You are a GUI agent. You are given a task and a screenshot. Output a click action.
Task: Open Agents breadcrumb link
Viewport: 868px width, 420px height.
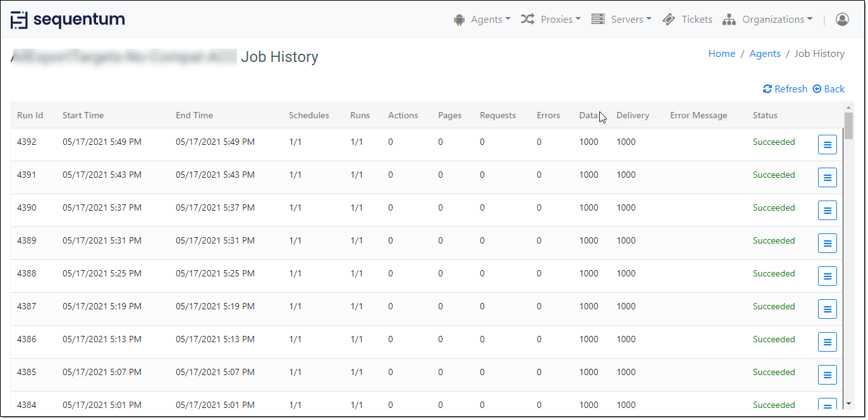[x=765, y=54]
